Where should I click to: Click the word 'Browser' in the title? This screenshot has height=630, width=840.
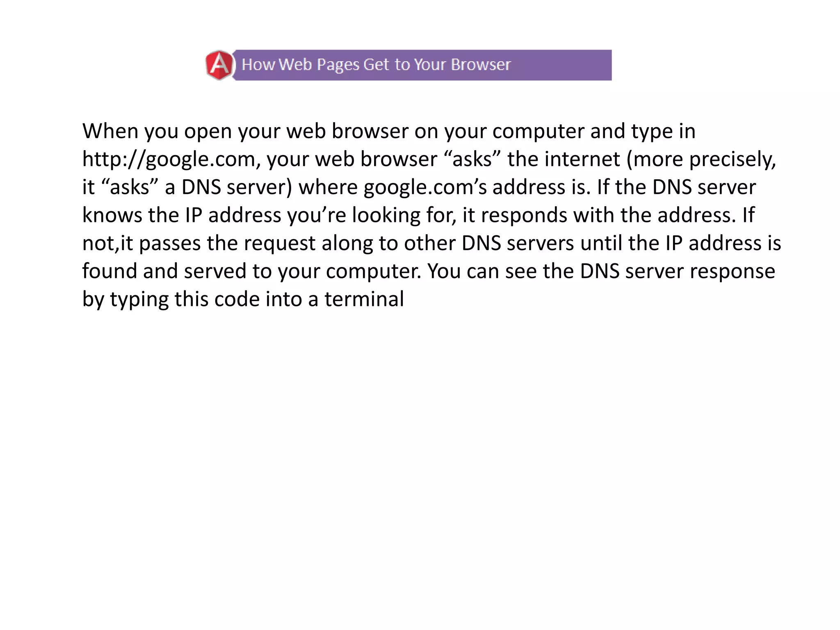tap(481, 65)
